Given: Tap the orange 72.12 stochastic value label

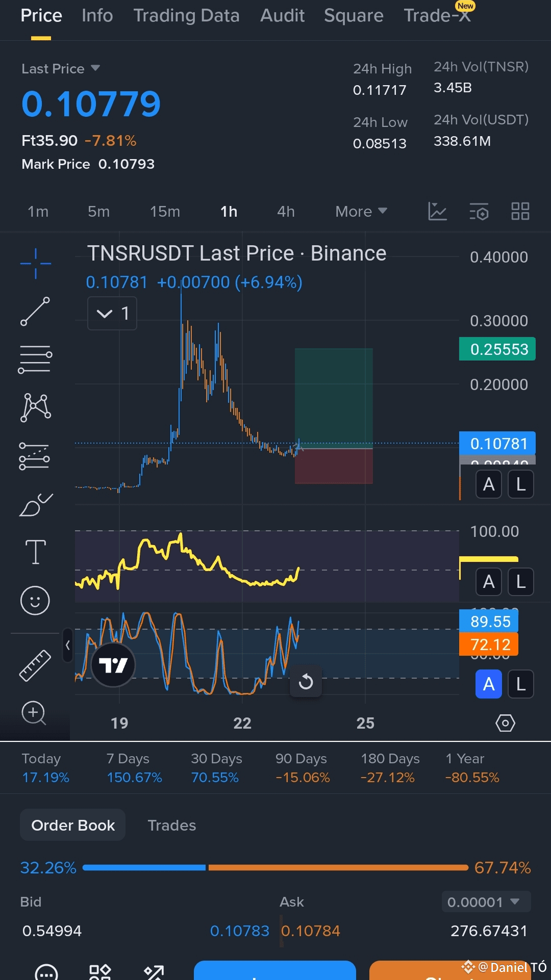Looking at the screenshot, I should coord(489,644).
